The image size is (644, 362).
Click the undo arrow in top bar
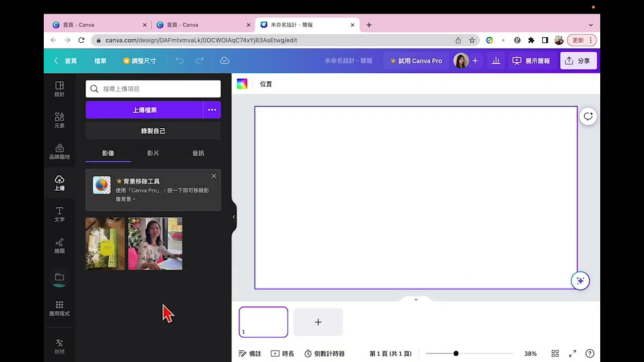coord(180,61)
